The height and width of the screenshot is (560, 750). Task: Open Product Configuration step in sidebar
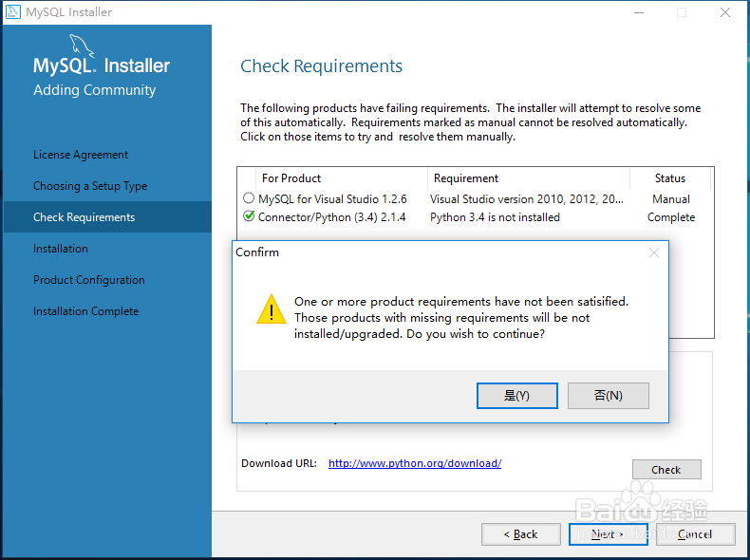(89, 280)
